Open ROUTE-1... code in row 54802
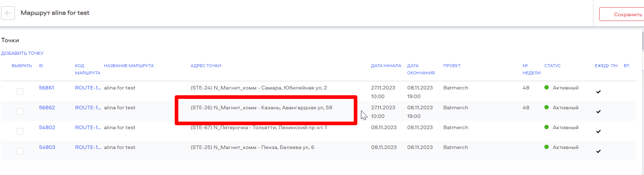The image size is (644, 175). 88,127
